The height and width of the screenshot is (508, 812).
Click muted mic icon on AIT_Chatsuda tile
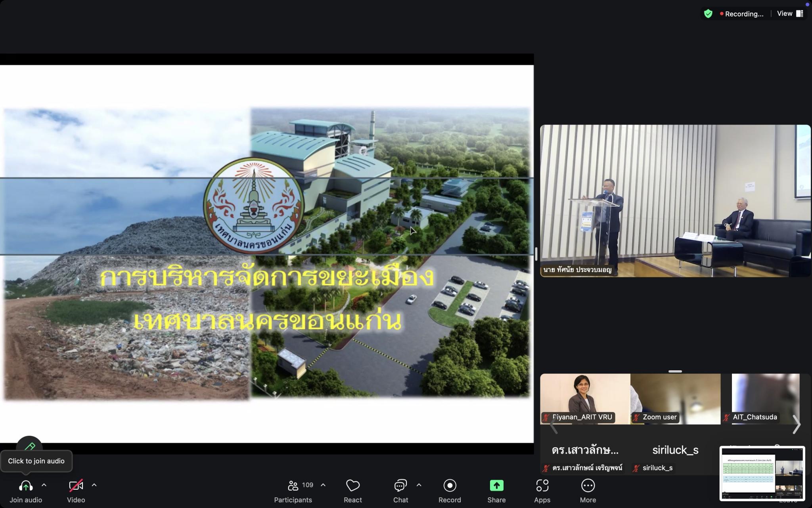click(726, 418)
